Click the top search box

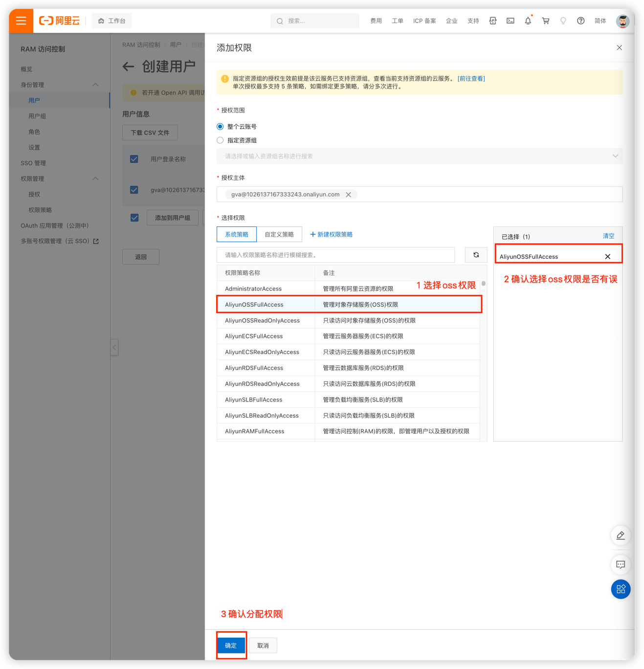pos(315,21)
